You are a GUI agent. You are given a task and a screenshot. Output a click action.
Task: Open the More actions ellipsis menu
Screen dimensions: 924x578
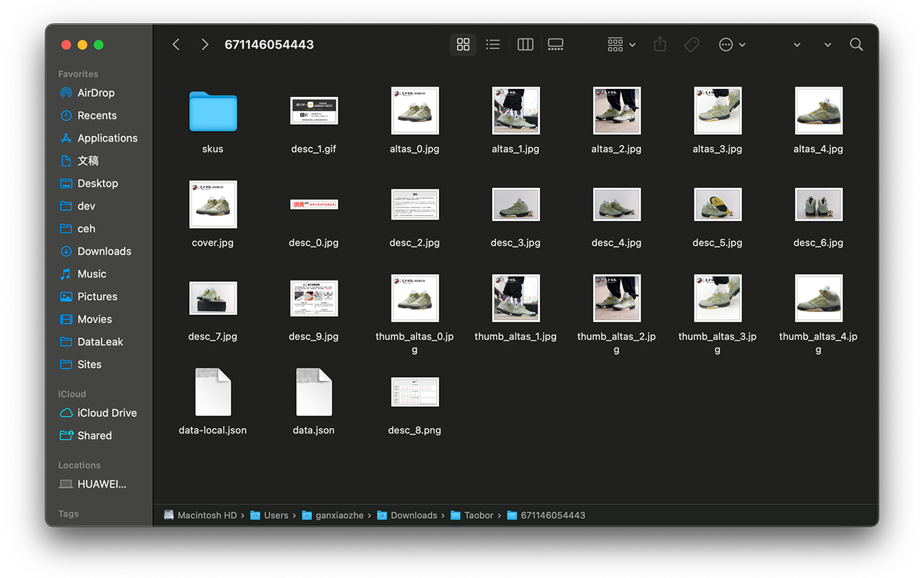[x=731, y=45]
